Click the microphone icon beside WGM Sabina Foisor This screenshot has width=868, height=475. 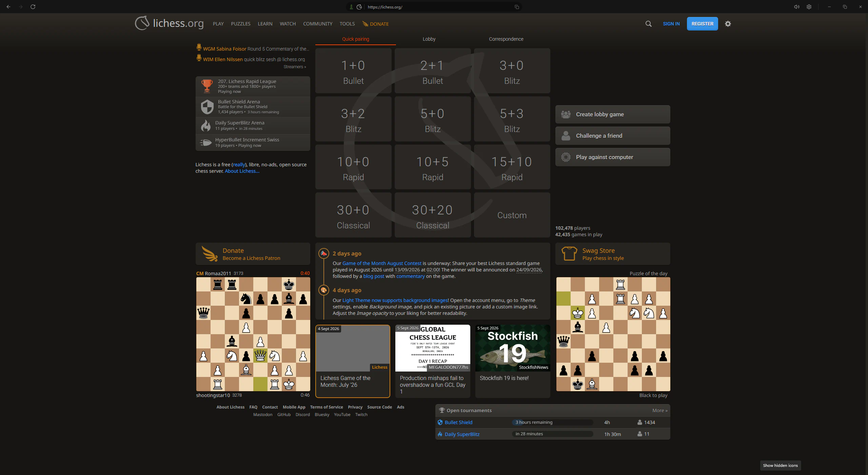pos(199,47)
